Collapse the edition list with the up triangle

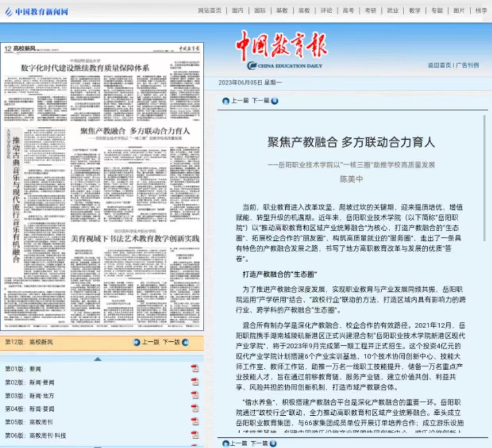pos(98,359)
